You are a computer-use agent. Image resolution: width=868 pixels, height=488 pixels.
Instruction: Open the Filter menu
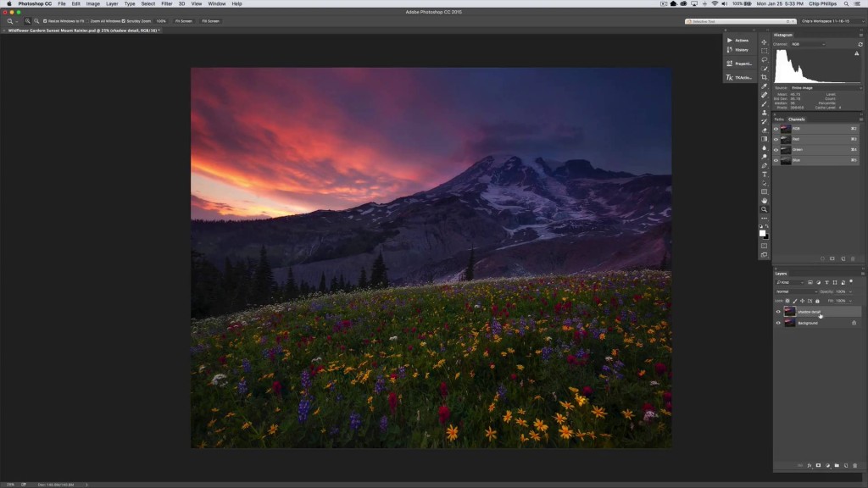tap(167, 3)
